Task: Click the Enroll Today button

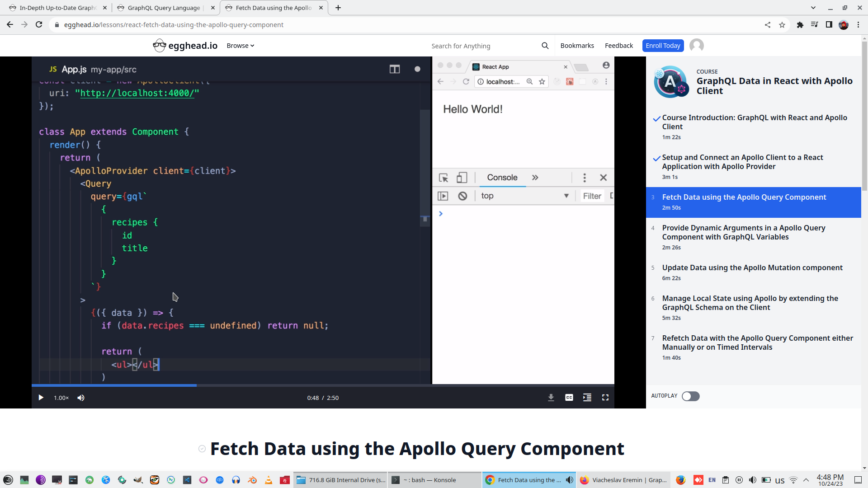Action: point(662,46)
